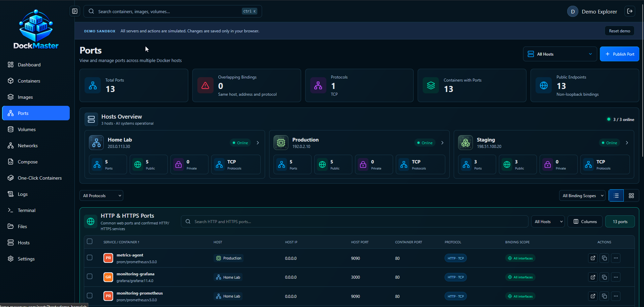Click the logout icon next to Demo Explorer

630,11
